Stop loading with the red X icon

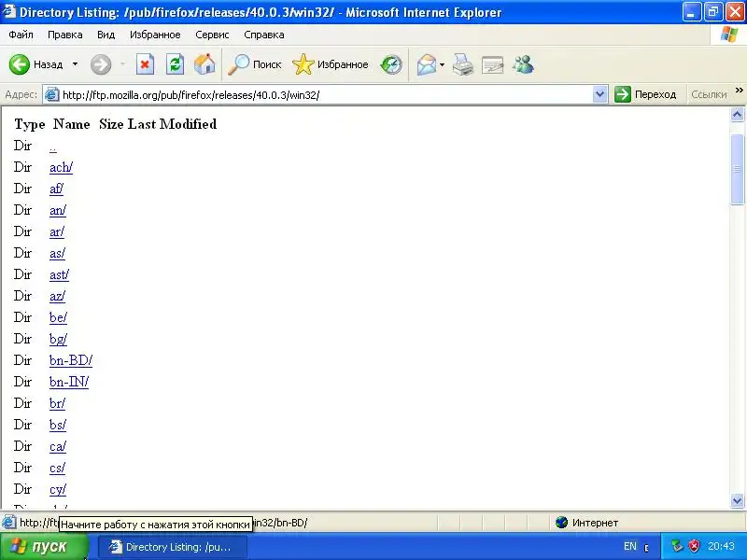pos(145,64)
